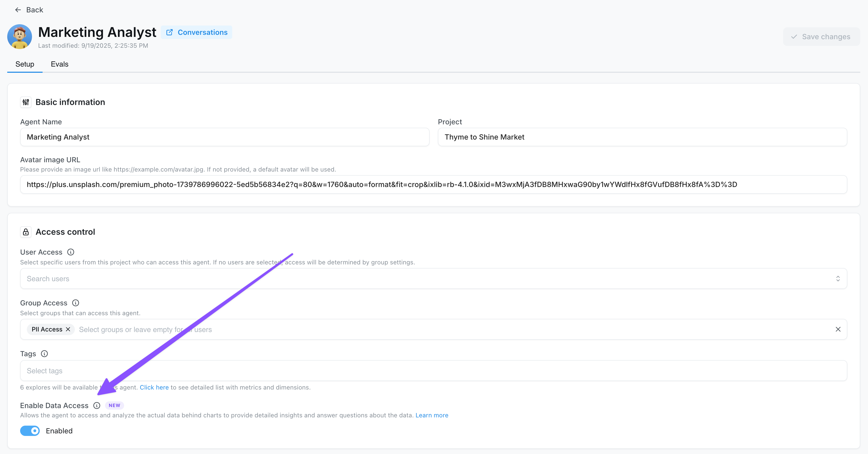Clear all selected groups with the X icon
The height and width of the screenshot is (454, 868).
tap(838, 329)
